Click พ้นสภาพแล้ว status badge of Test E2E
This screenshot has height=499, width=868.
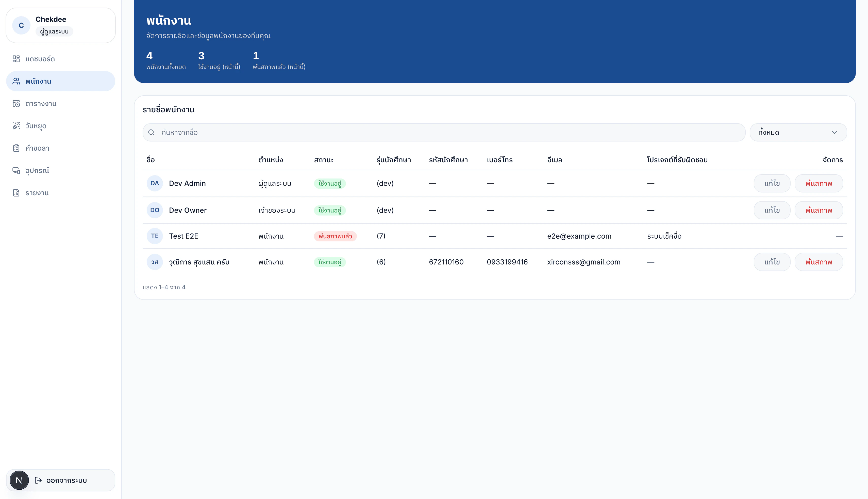[x=335, y=236]
